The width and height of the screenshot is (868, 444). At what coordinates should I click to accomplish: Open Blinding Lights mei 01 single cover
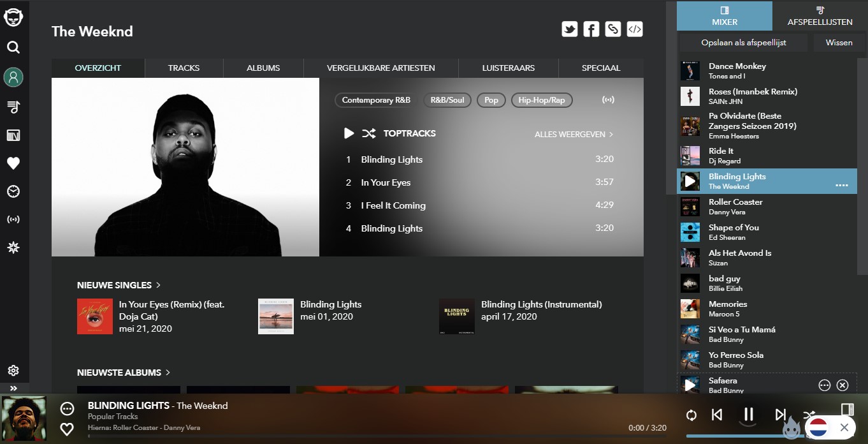(276, 316)
